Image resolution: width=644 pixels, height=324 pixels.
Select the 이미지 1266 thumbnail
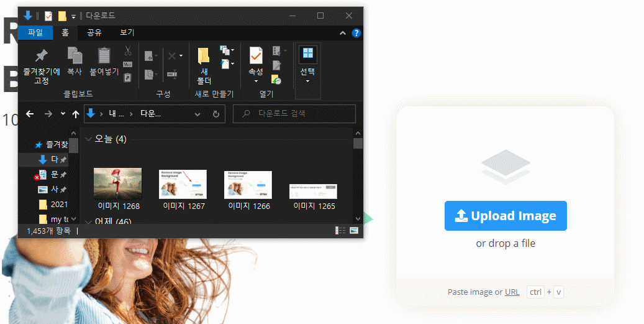(248, 185)
